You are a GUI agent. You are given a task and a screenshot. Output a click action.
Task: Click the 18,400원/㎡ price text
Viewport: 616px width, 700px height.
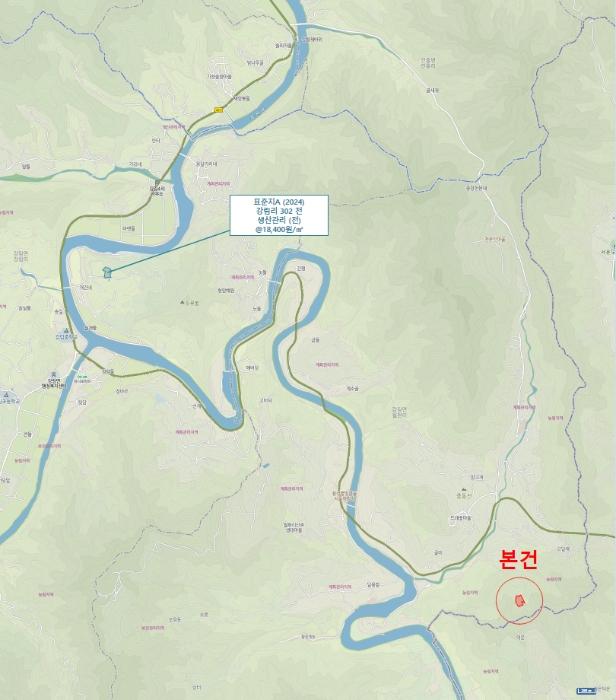tap(279, 229)
